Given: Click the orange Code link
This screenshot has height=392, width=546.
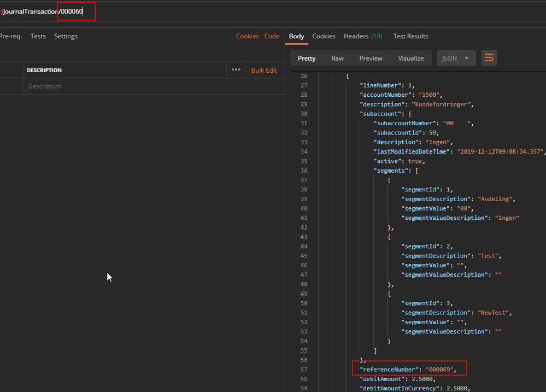Looking at the screenshot, I should coord(272,36).
